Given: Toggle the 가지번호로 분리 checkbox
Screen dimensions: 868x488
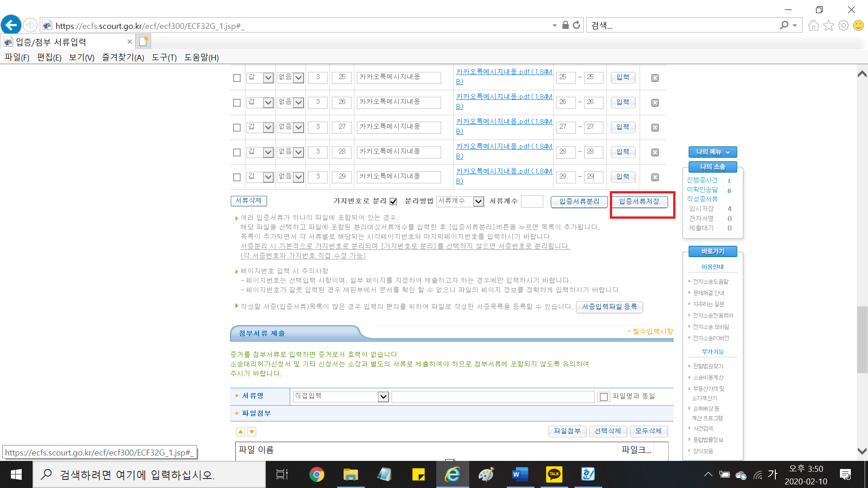Looking at the screenshot, I should pos(393,202).
